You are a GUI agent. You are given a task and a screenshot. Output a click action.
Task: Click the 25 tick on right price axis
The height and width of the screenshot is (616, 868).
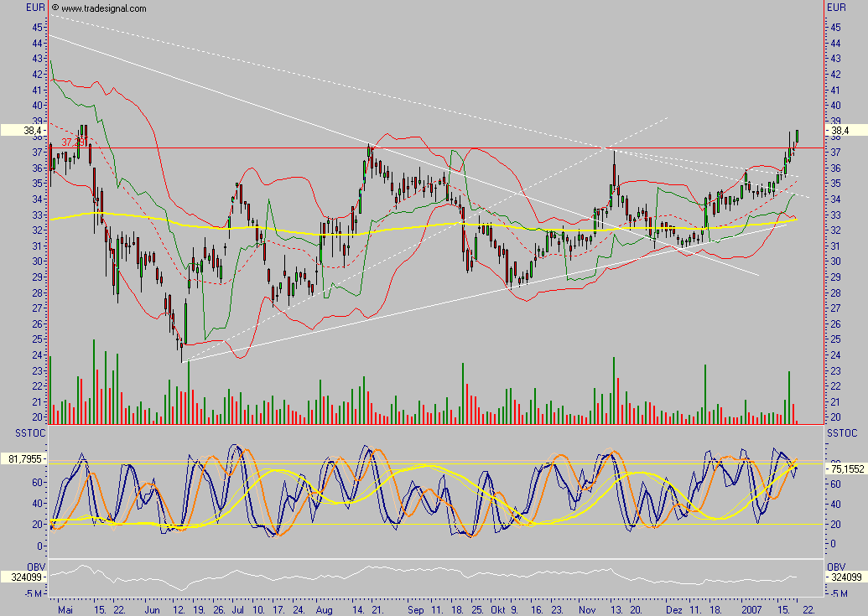[x=835, y=339]
